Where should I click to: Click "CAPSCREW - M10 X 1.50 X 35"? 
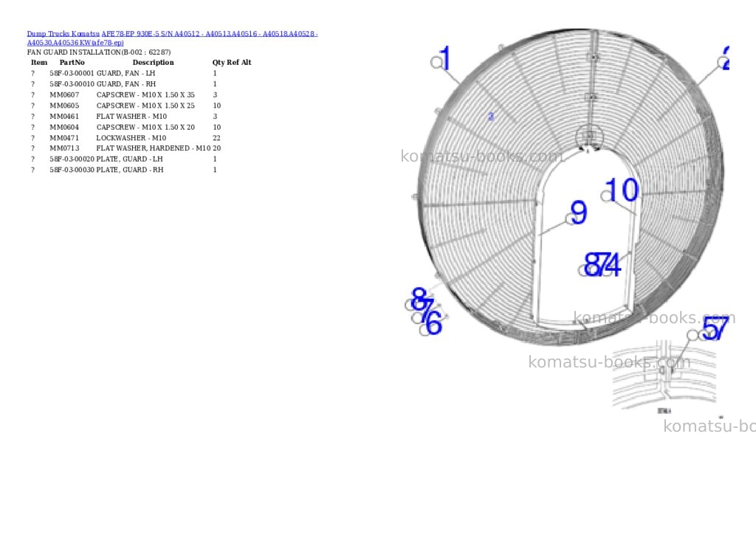pyautogui.click(x=145, y=95)
